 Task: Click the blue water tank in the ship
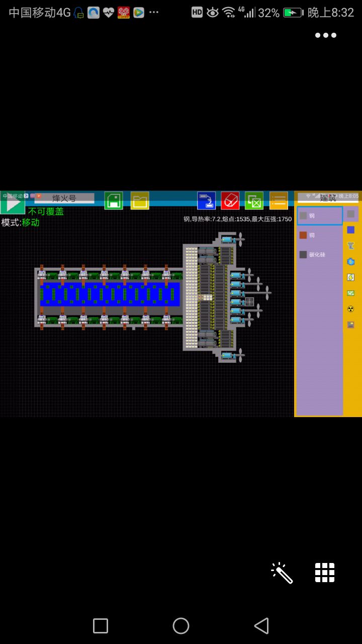click(x=110, y=294)
